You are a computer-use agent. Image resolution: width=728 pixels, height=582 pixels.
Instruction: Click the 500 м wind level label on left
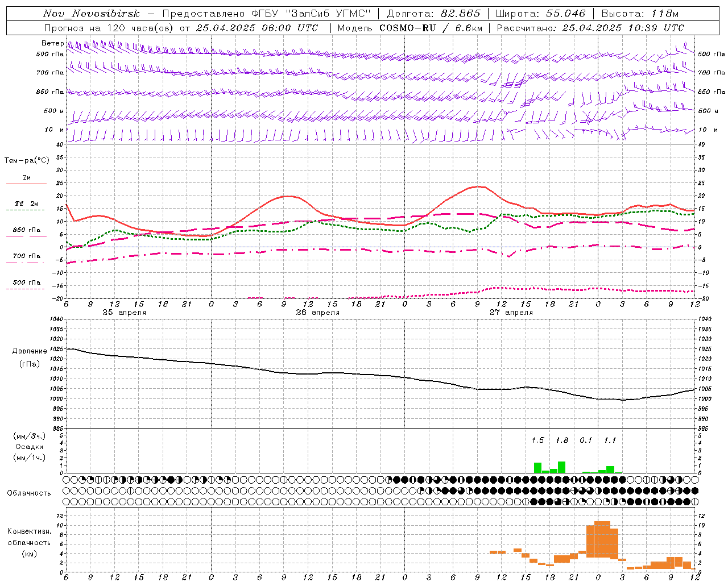click(54, 111)
